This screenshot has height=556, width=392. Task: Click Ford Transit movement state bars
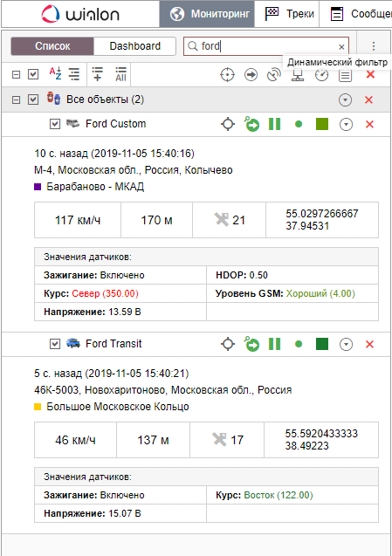[275, 344]
